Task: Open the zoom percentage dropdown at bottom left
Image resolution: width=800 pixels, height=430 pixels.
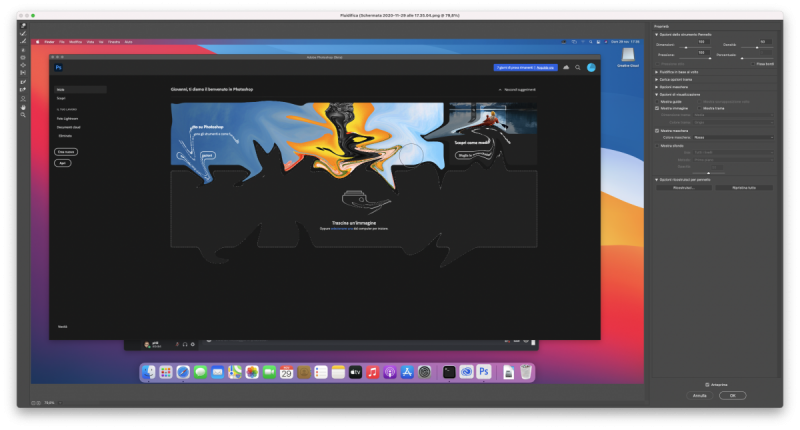Action: point(60,403)
